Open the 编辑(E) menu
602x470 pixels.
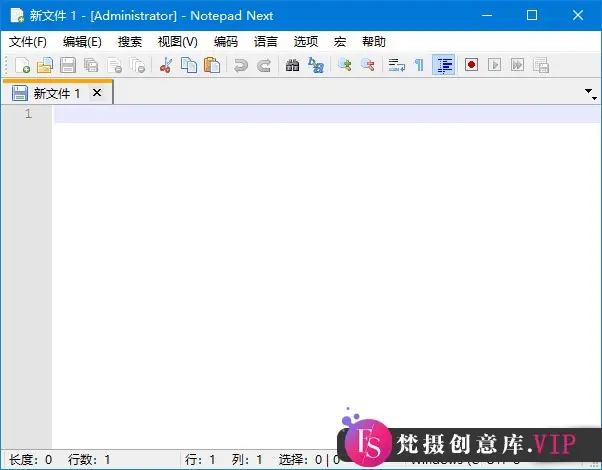[82, 41]
